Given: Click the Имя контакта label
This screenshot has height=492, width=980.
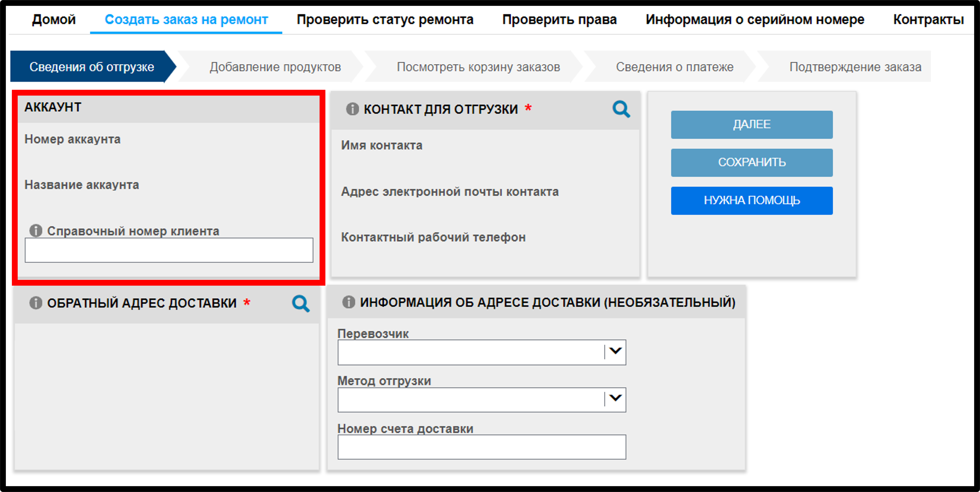Looking at the screenshot, I should 381,145.
